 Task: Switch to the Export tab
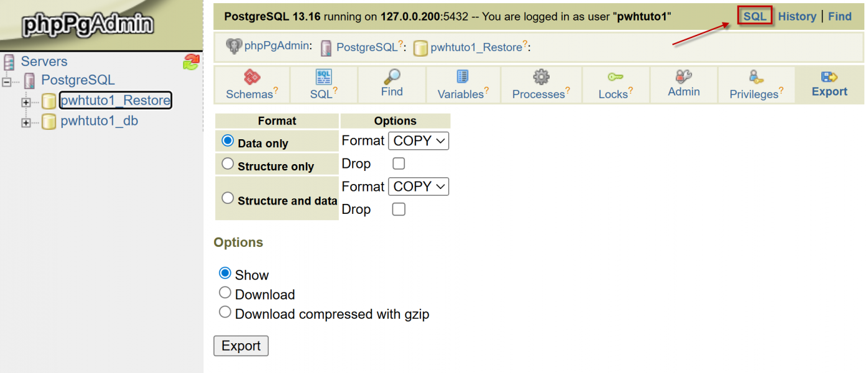coord(829,85)
